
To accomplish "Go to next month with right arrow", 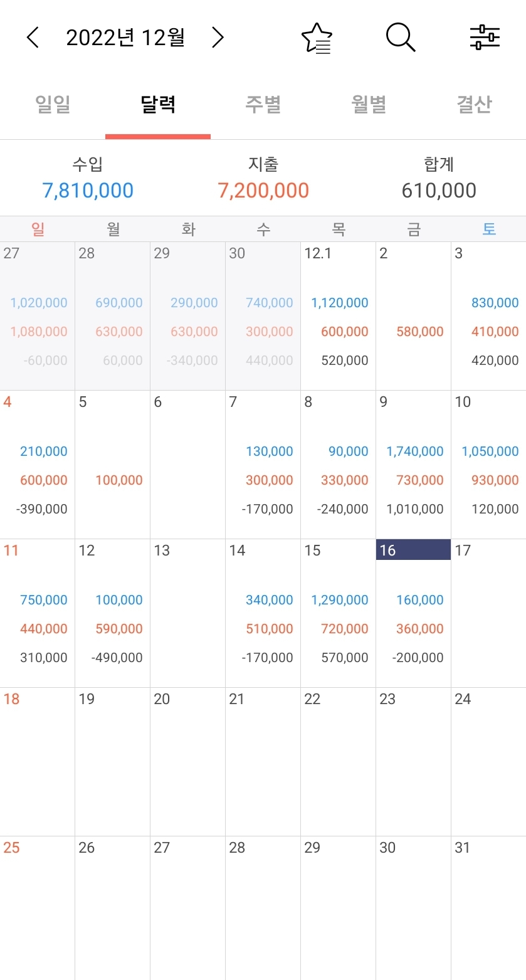I will 217,38.
